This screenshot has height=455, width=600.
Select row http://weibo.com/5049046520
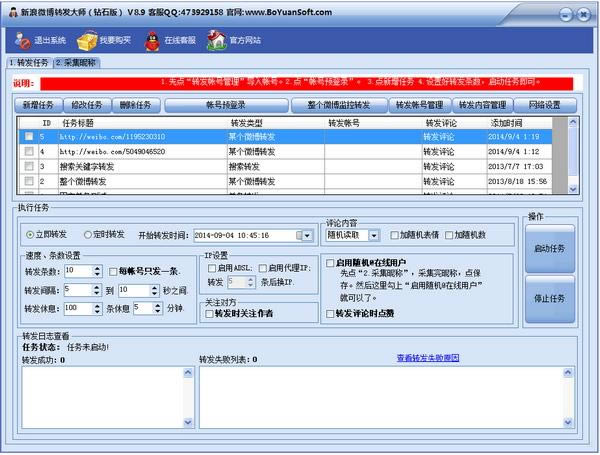(x=285, y=152)
